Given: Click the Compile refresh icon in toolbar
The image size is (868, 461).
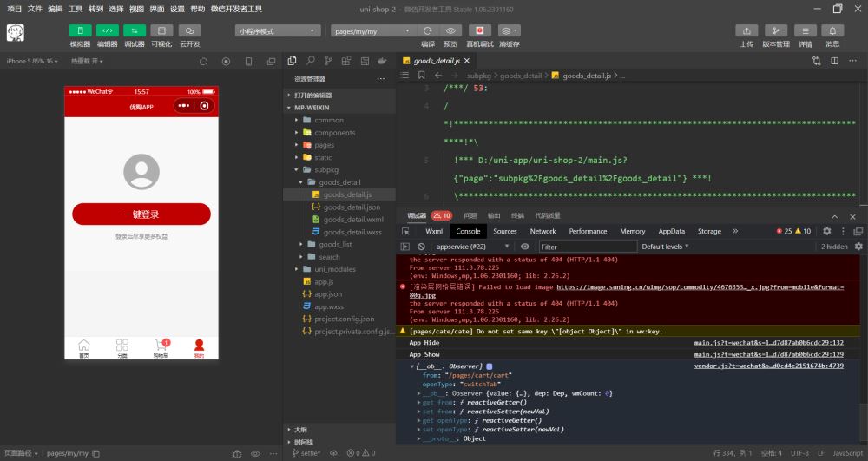Looking at the screenshot, I should (427, 31).
